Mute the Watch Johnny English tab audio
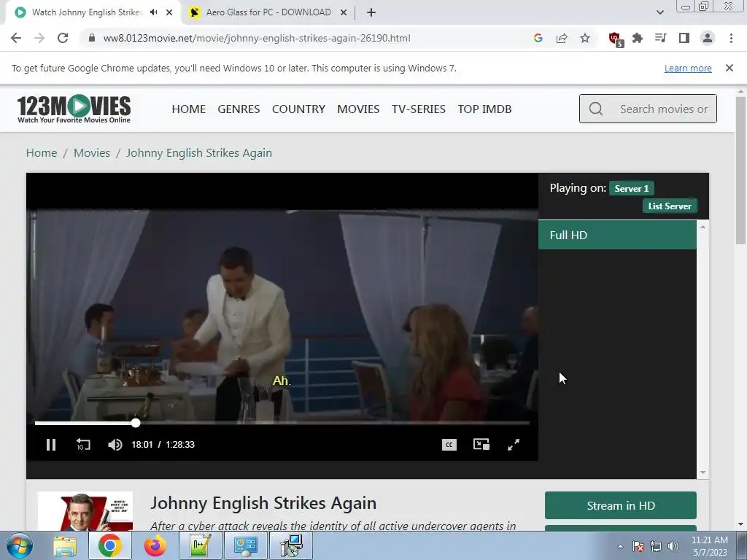 click(x=153, y=12)
